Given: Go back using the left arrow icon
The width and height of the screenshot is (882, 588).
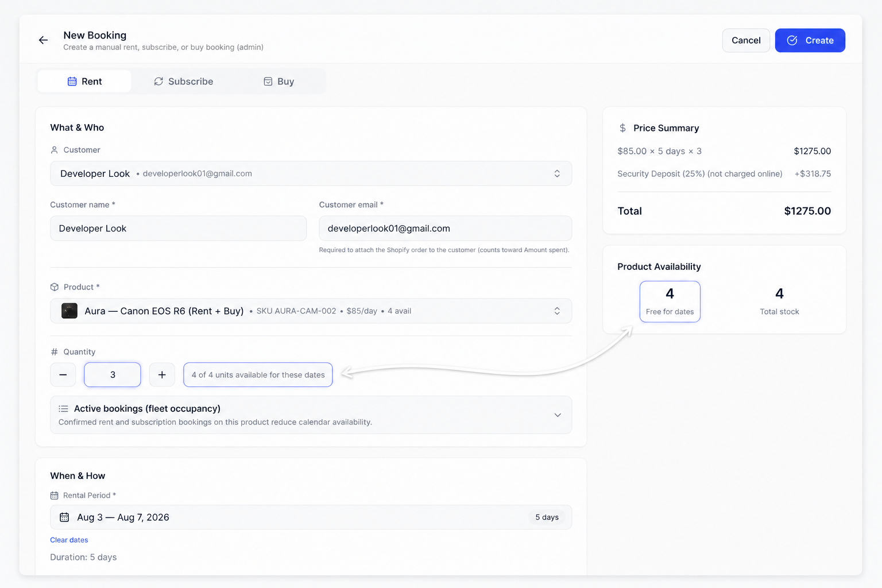Looking at the screenshot, I should (x=43, y=40).
